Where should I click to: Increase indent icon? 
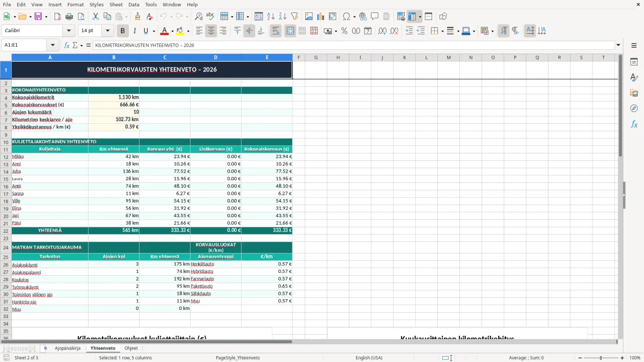[409, 31]
